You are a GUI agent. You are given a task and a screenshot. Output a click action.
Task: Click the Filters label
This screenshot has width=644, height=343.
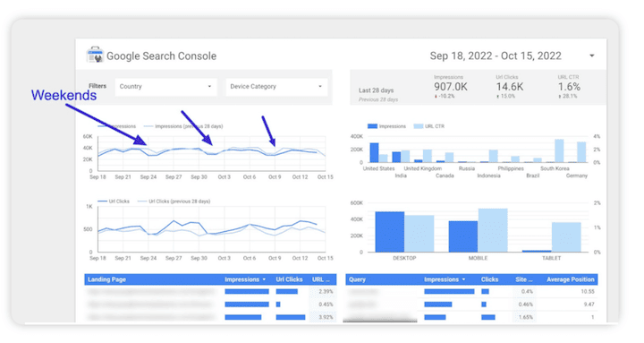point(97,86)
